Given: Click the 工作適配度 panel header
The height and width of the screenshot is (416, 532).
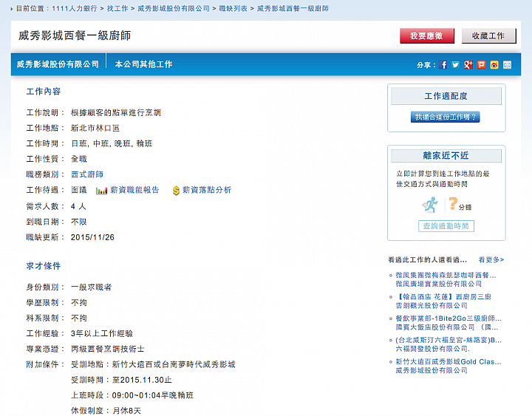Looking at the screenshot, I should [446, 96].
